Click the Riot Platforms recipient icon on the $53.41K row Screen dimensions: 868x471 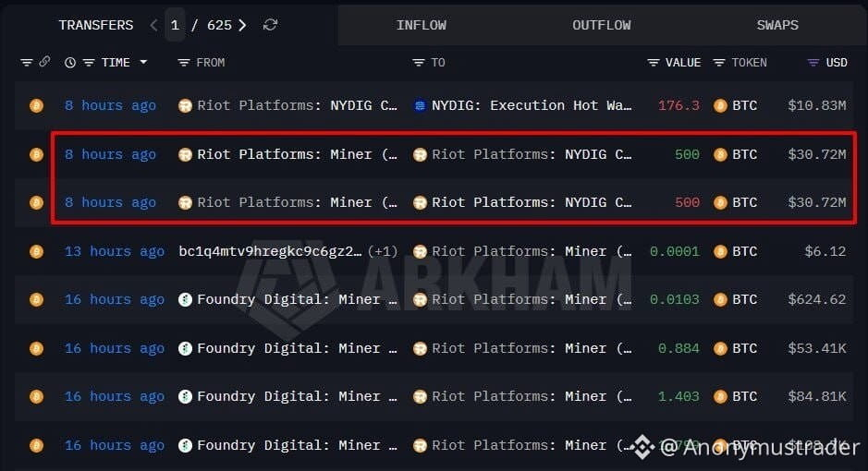click(420, 348)
